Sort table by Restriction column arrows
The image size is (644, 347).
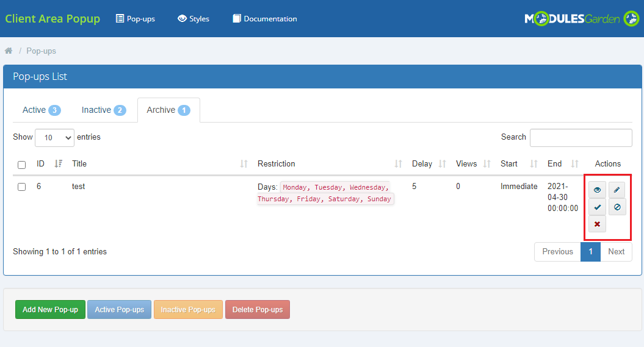(398, 164)
